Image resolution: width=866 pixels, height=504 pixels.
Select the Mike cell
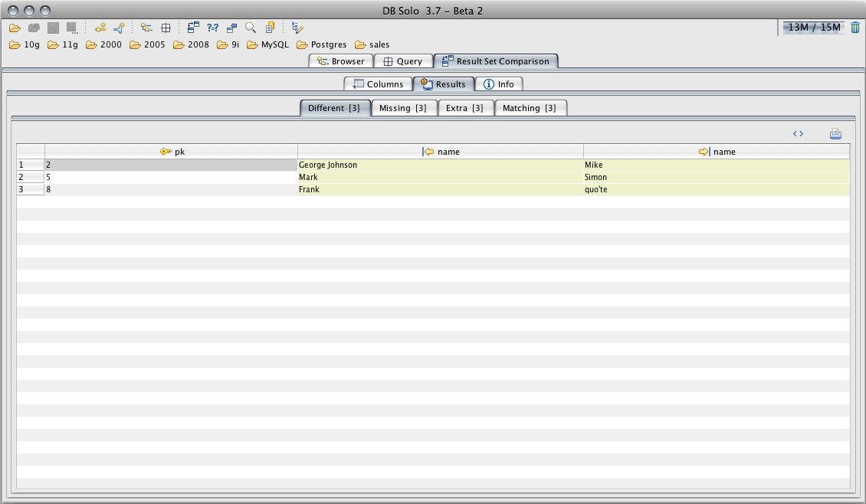click(x=717, y=165)
